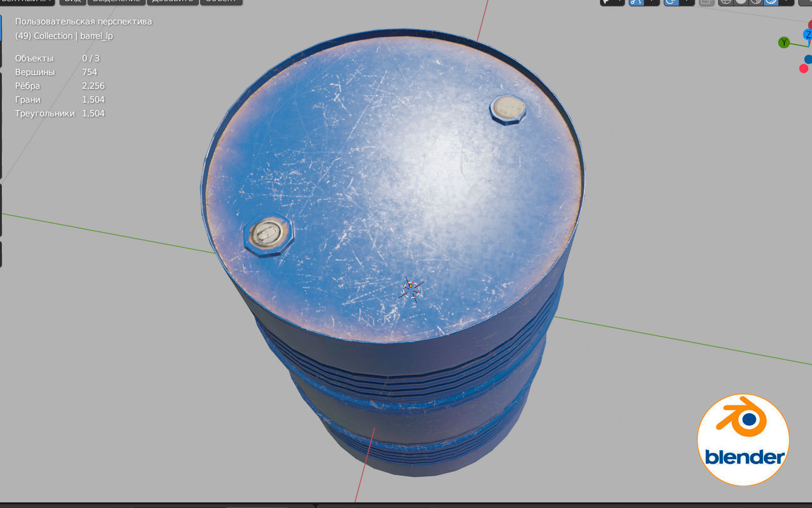Click the blue Z axis gizmo ball
Image resolution: width=812 pixels, height=508 pixels.
point(808,35)
